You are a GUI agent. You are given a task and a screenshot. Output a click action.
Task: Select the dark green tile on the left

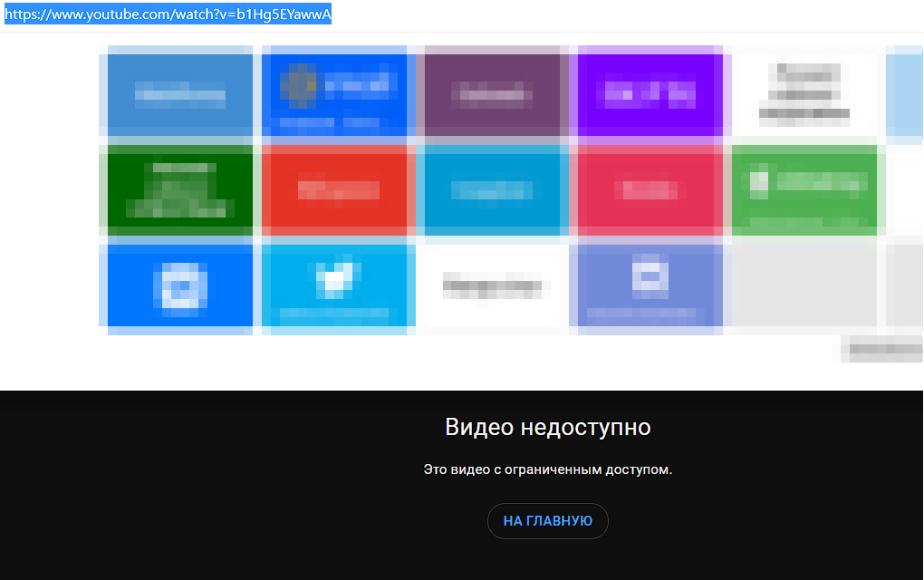(x=179, y=190)
